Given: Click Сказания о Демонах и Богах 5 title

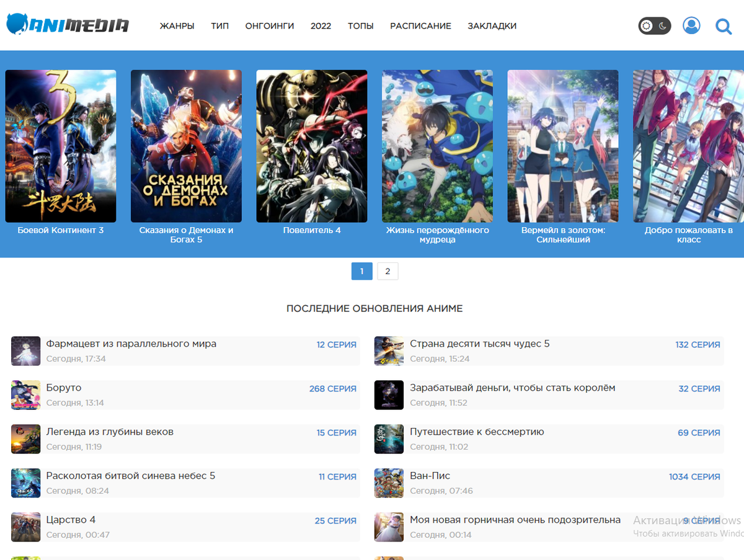Looking at the screenshot, I should (x=186, y=235).
